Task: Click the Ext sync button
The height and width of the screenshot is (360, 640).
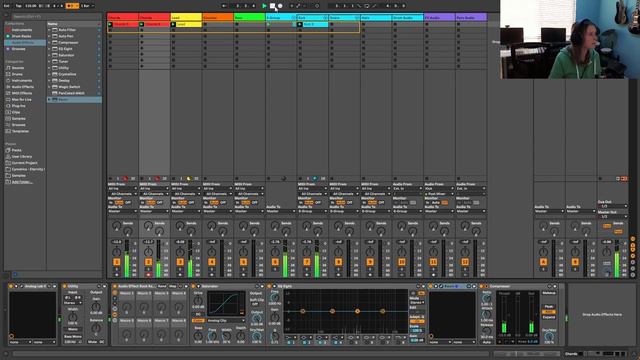Action: [7, 6]
